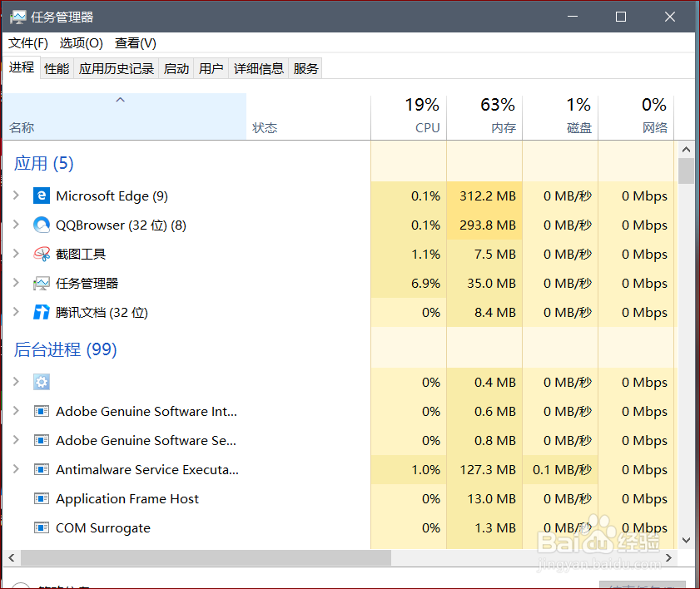700x589 pixels.
Task: Sort by the CPU column header
Action: tap(409, 116)
